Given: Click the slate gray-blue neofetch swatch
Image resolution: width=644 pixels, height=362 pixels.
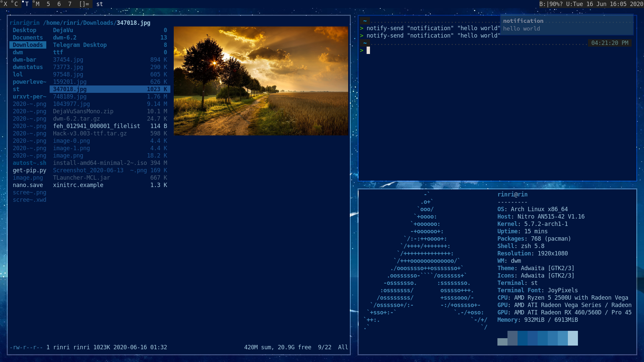Looking at the screenshot, I should coord(513,338).
